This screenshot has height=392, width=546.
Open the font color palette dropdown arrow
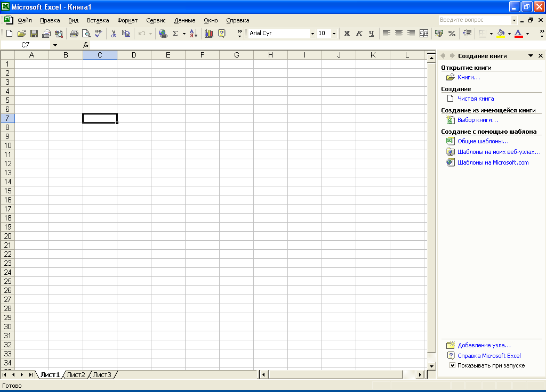(x=527, y=34)
